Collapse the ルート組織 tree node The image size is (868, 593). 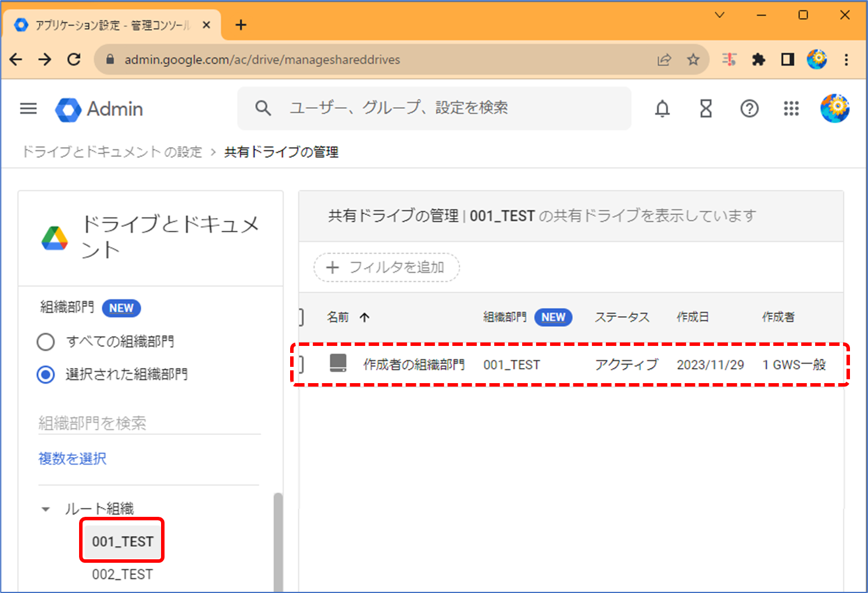coord(45,509)
